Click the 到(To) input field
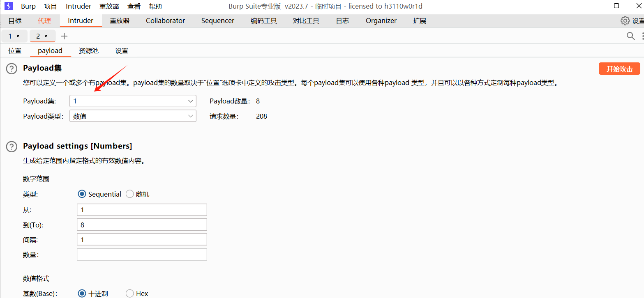The height and width of the screenshot is (298, 644). [142, 225]
